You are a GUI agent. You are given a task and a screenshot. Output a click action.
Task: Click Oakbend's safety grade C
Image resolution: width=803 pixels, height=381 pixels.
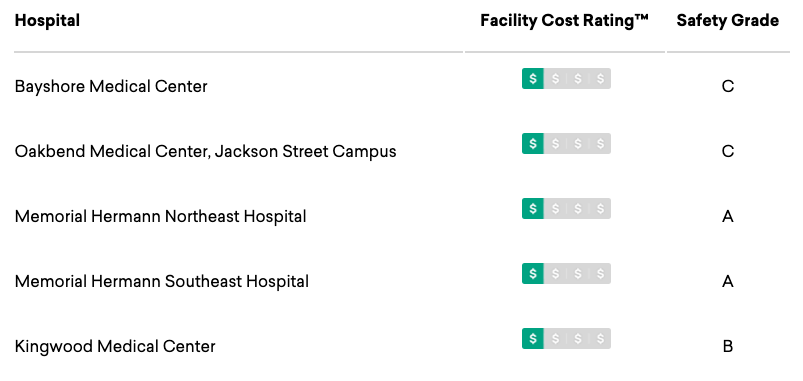(x=728, y=152)
